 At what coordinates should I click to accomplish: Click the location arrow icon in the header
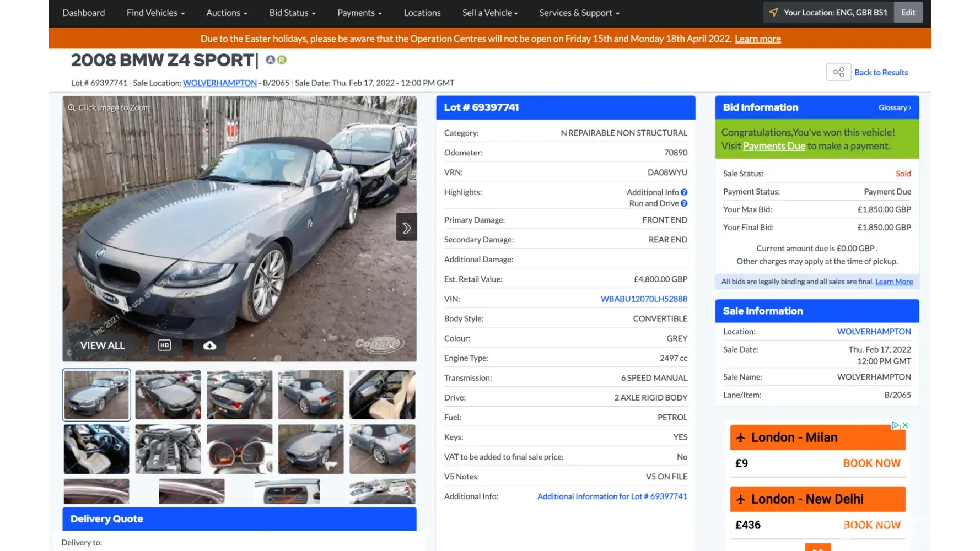(773, 12)
